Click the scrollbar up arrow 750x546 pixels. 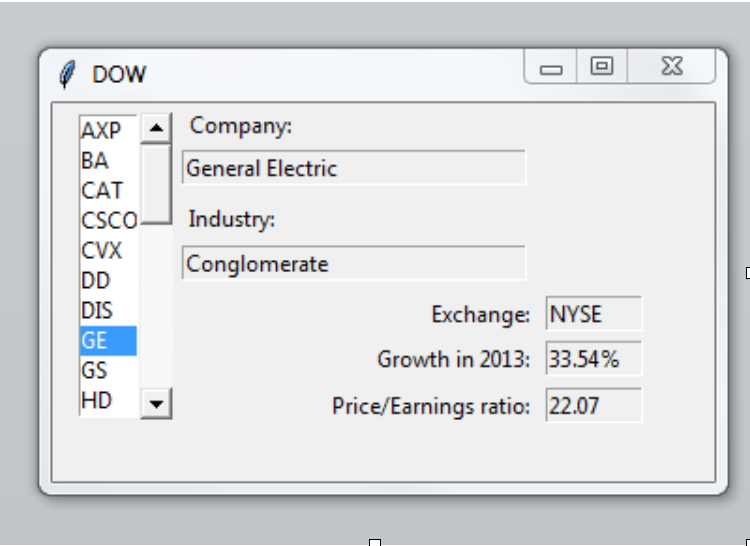point(156,128)
